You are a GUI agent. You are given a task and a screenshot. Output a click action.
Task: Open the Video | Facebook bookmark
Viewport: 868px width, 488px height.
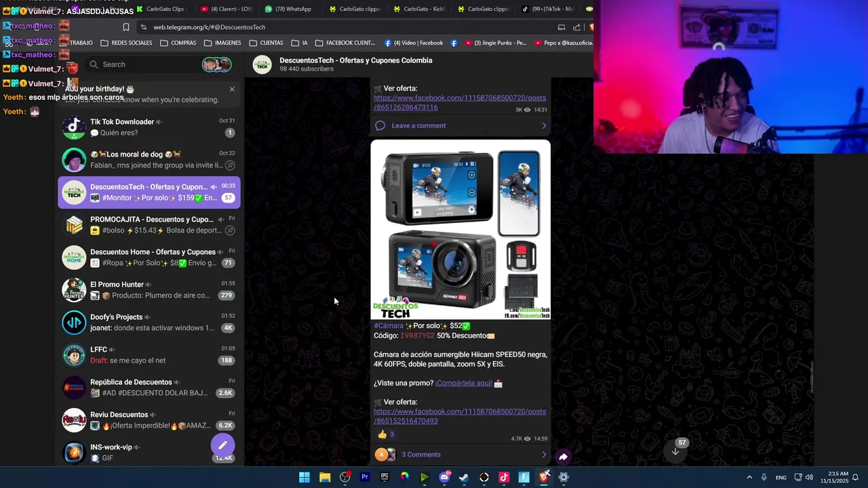click(x=414, y=43)
